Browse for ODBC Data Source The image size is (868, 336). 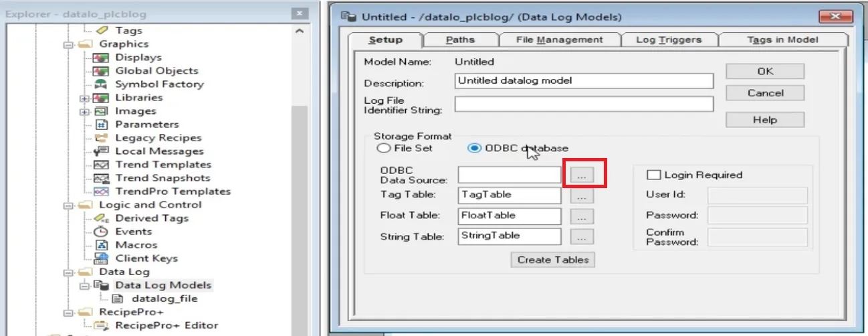582,175
